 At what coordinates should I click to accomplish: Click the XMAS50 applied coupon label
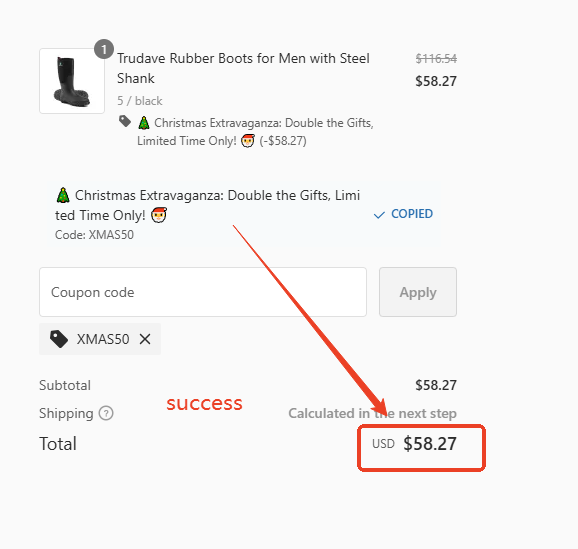pyautogui.click(x=103, y=339)
